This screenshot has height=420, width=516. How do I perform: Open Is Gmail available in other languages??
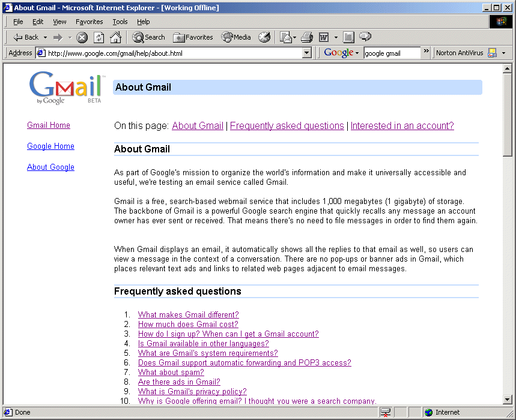pos(204,343)
